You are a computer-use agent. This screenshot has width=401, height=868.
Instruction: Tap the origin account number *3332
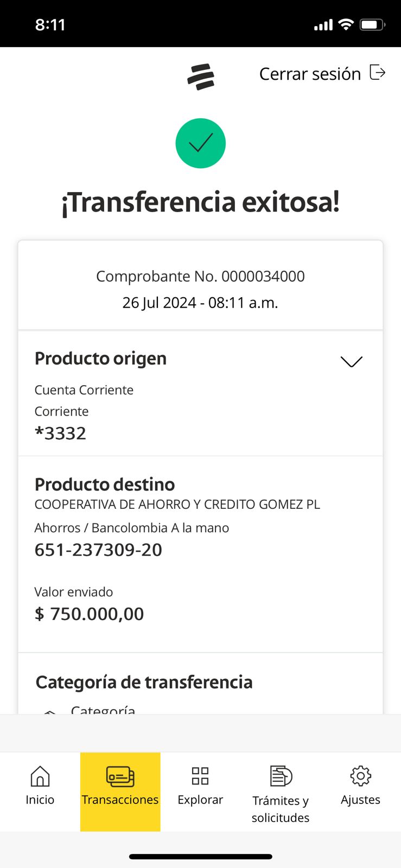coord(60,433)
